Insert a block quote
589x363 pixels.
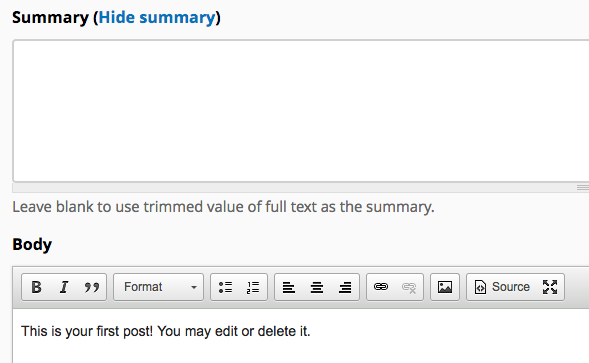[x=92, y=287]
